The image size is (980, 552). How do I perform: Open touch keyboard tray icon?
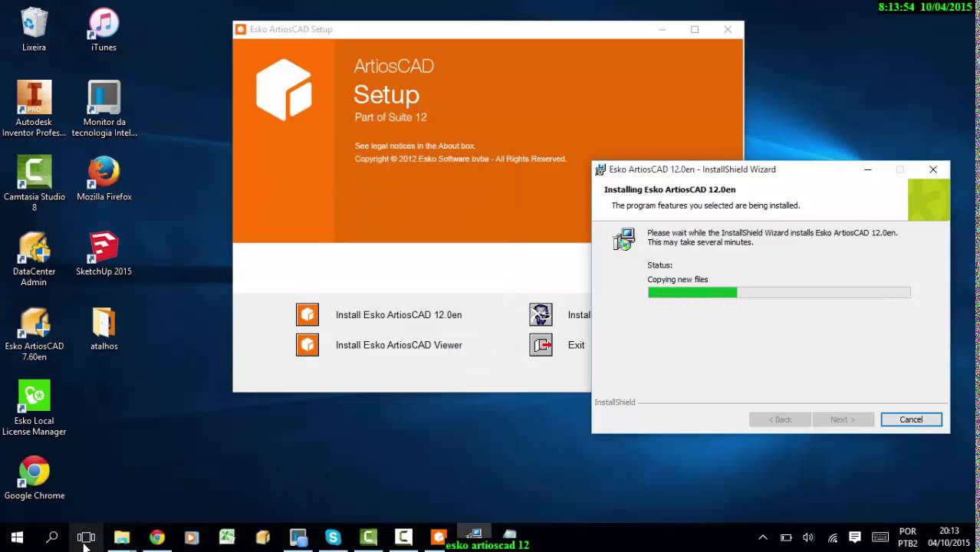pyautogui.click(x=880, y=537)
